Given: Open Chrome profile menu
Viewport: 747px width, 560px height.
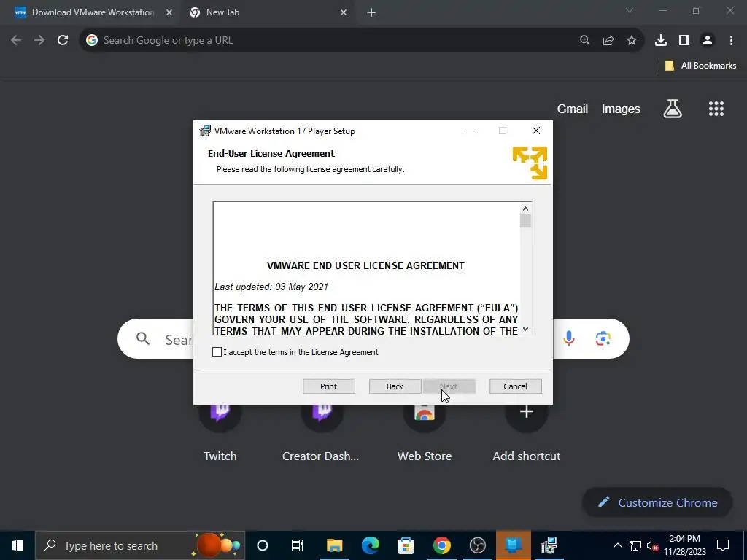Looking at the screenshot, I should (708, 40).
